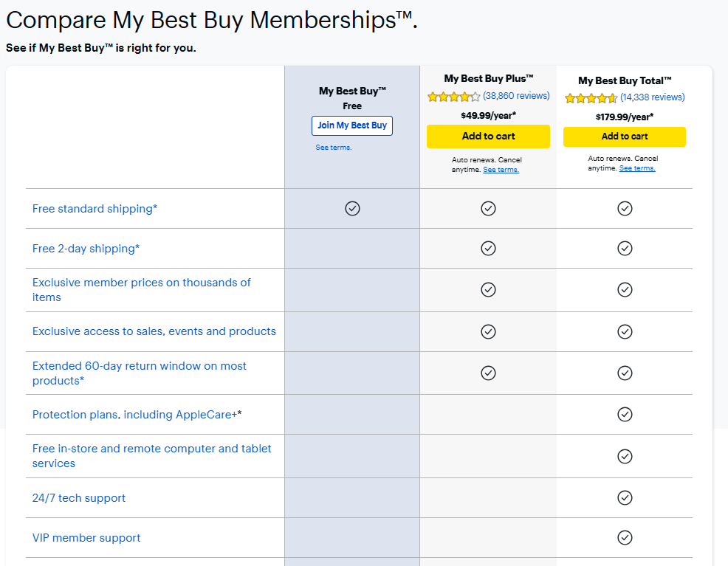Click VIP member support checkmark icon
728x566 pixels.
point(625,537)
